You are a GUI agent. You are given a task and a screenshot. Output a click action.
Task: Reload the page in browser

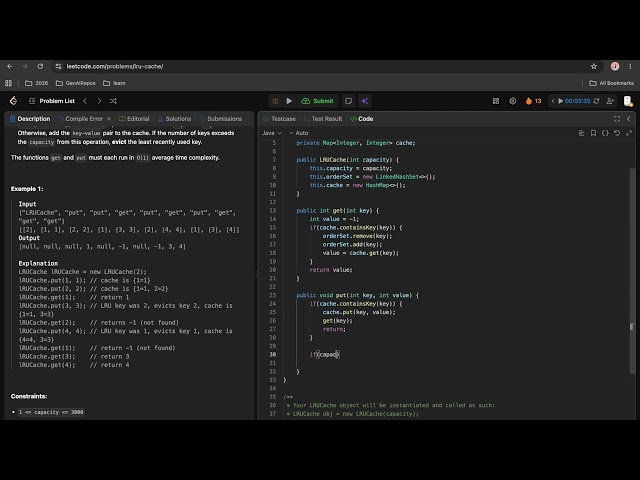pyautogui.click(x=40, y=66)
